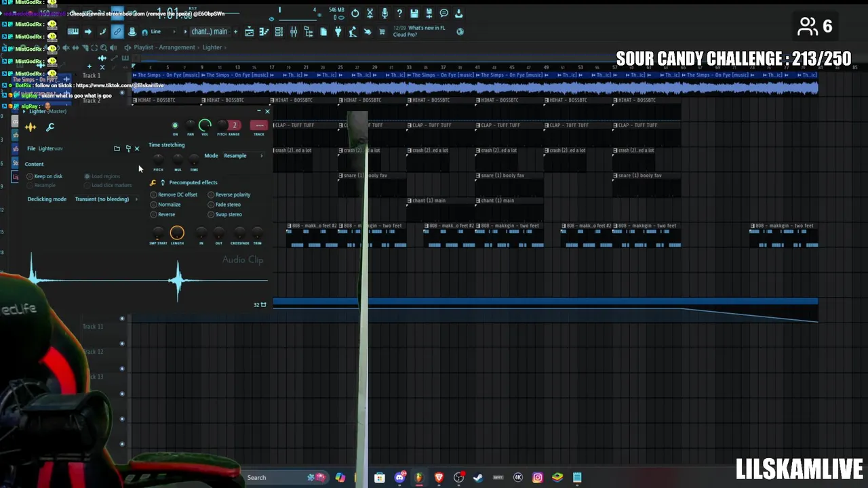This screenshot has width=868, height=488.
Task: Remove the loaded Lighter.wav sample
Action: click(x=137, y=148)
